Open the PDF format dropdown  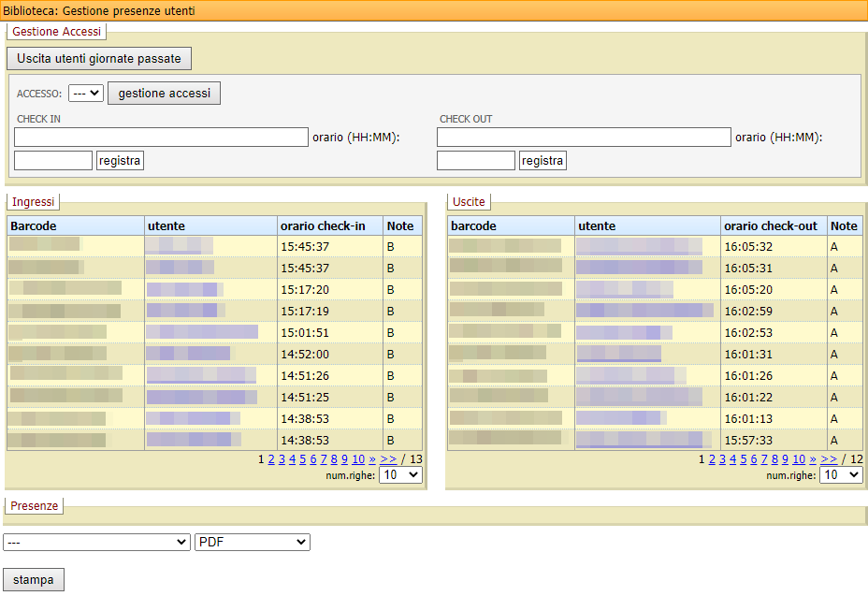(x=252, y=543)
